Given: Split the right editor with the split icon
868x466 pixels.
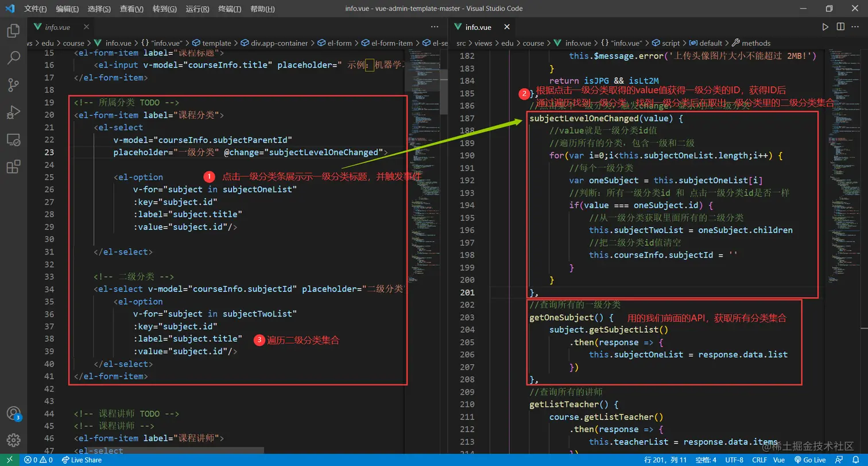Looking at the screenshot, I should (x=840, y=27).
